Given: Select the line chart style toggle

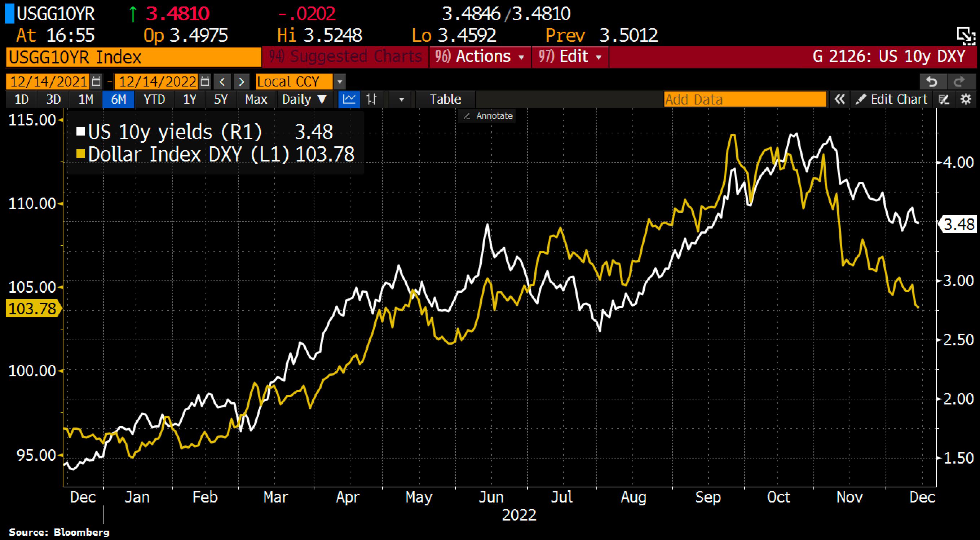Looking at the screenshot, I should pos(349,99).
